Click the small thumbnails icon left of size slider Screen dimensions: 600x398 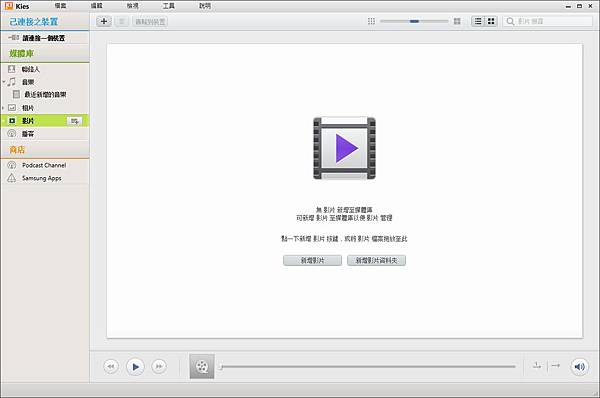(x=371, y=21)
